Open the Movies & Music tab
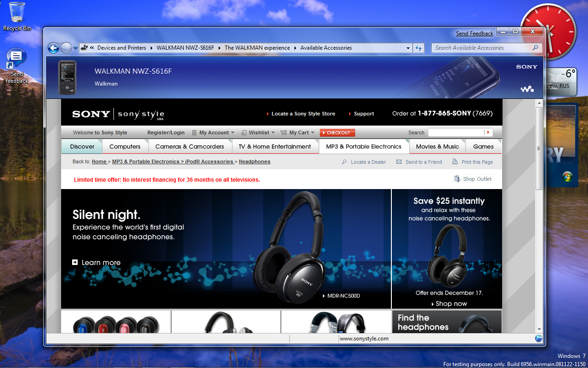 click(x=437, y=146)
